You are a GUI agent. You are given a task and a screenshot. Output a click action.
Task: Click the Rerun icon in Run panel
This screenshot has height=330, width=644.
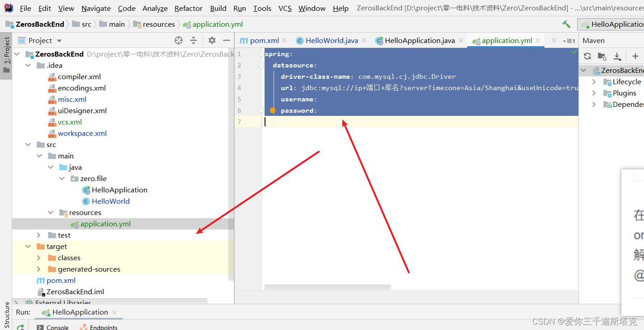coord(20,327)
